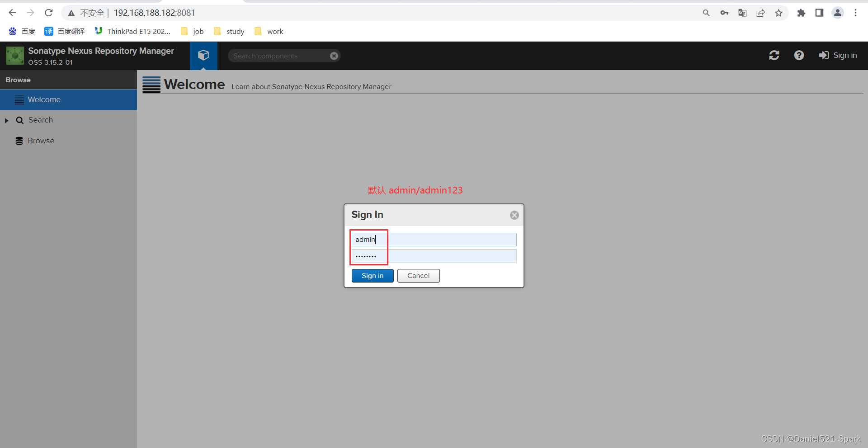Open the study bookmarks folder
The image size is (868, 448).
tap(230, 31)
